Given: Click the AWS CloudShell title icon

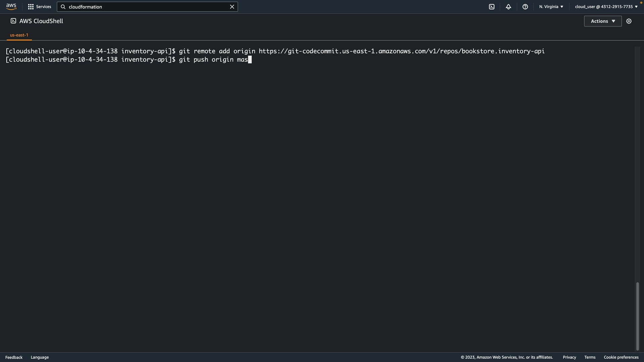Looking at the screenshot, I should coord(13,21).
